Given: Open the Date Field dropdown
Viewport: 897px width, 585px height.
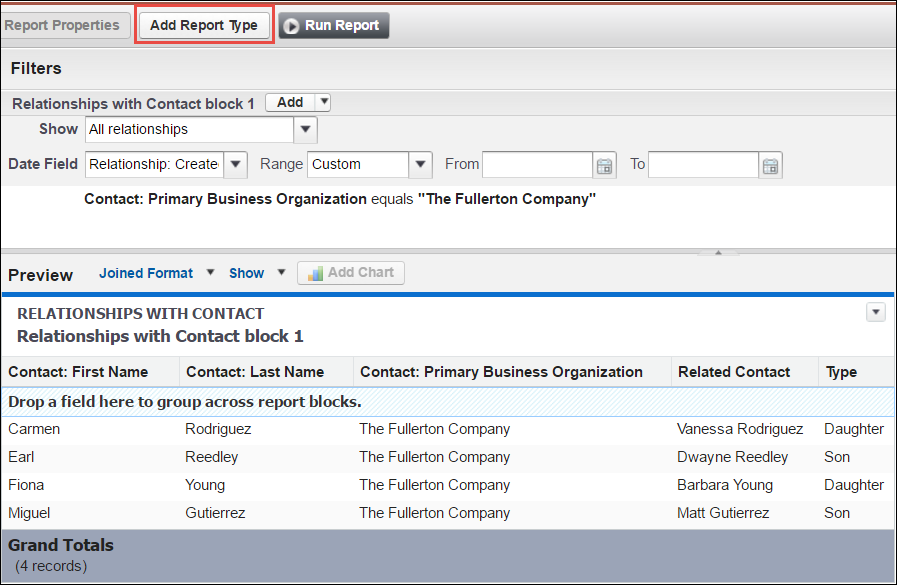Looking at the screenshot, I should pyautogui.click(x=235, y=165).
